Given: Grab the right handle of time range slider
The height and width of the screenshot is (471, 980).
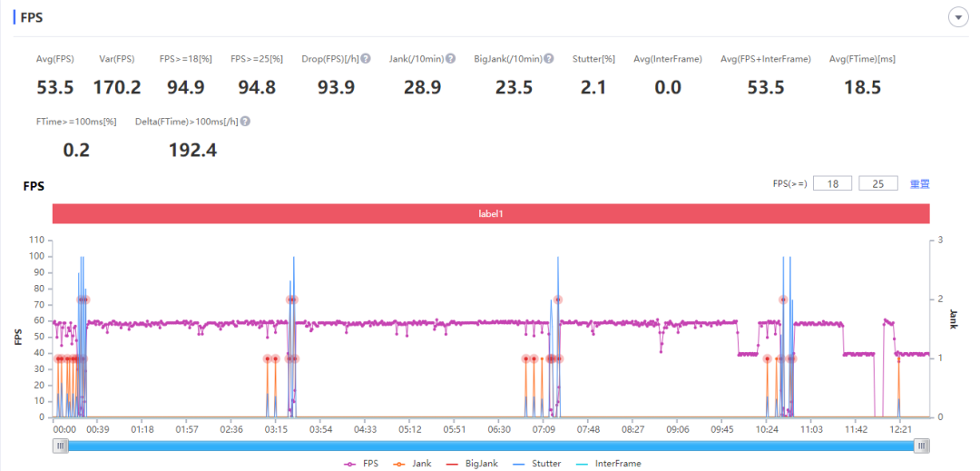Looking at the screenshot, I should click(923, 446).
